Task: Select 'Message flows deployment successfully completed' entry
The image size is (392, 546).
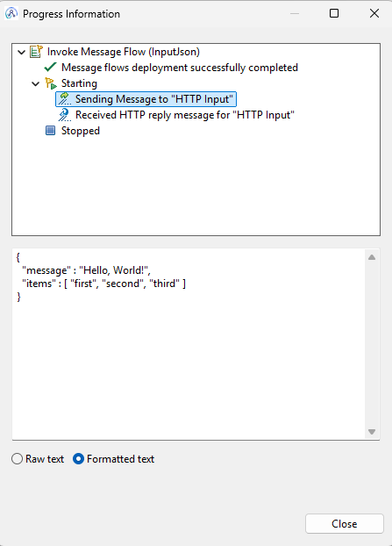Action: pos(180,68)
